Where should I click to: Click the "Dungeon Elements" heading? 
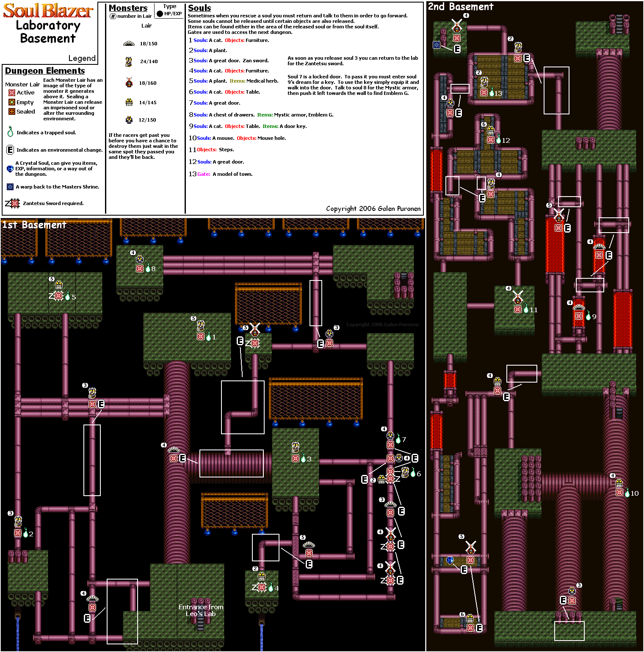[45, 71]
